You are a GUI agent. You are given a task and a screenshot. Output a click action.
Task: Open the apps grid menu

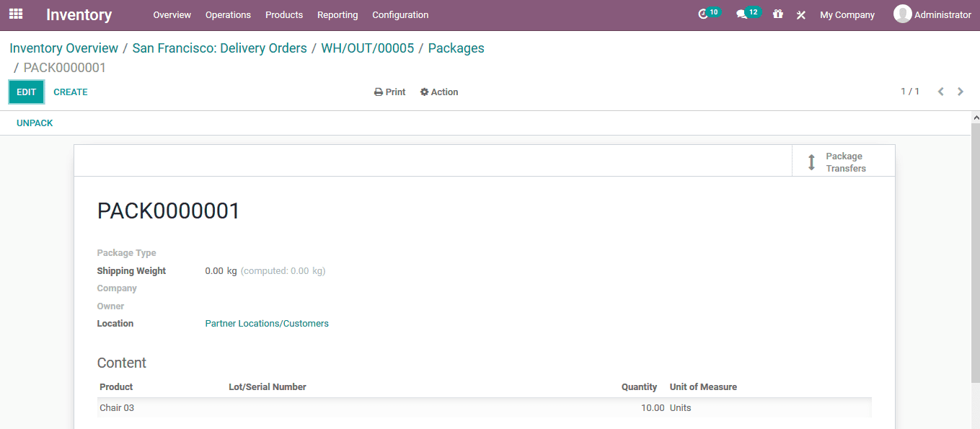click(15, 14)
